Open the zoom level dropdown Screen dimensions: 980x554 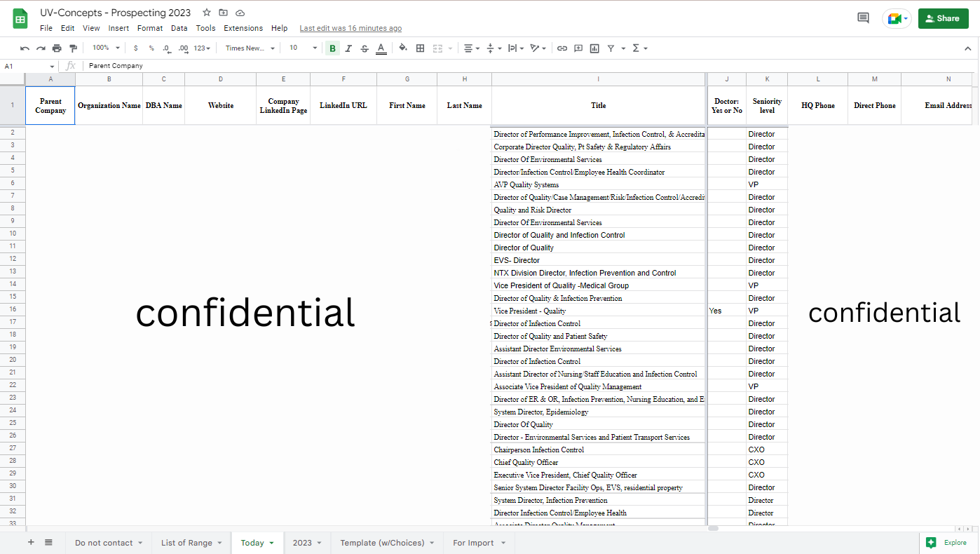tap(107, 48)
